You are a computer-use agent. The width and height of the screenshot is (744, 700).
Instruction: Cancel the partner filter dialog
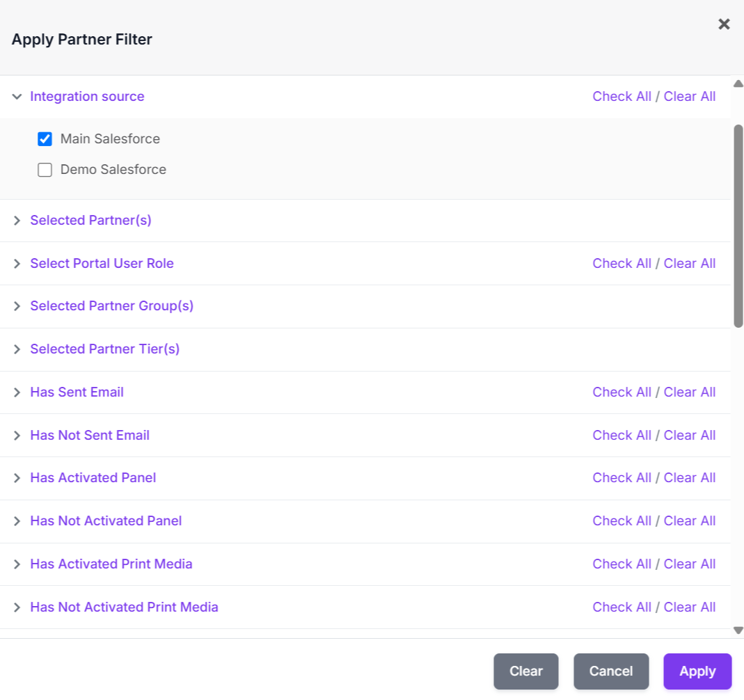[611, 671]
